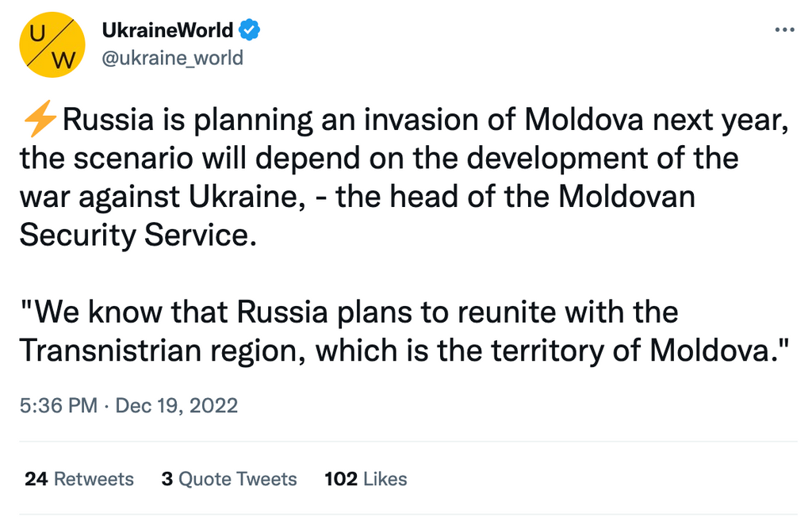Image resolution: width=812 pixels, height=517 pixels.
Task: Click the word "Retweets" in stats row
Action: pyautogui.click(x=94, y=479)
